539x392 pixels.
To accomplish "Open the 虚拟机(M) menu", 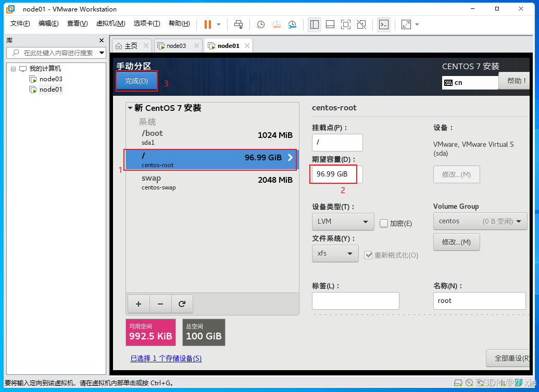I will [x=111, y=23].
